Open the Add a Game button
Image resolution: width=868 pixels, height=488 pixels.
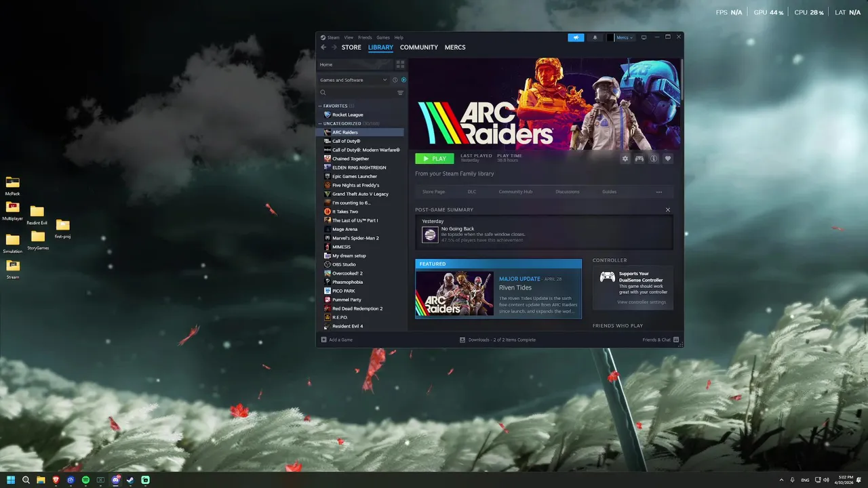[x=337, y=340]
